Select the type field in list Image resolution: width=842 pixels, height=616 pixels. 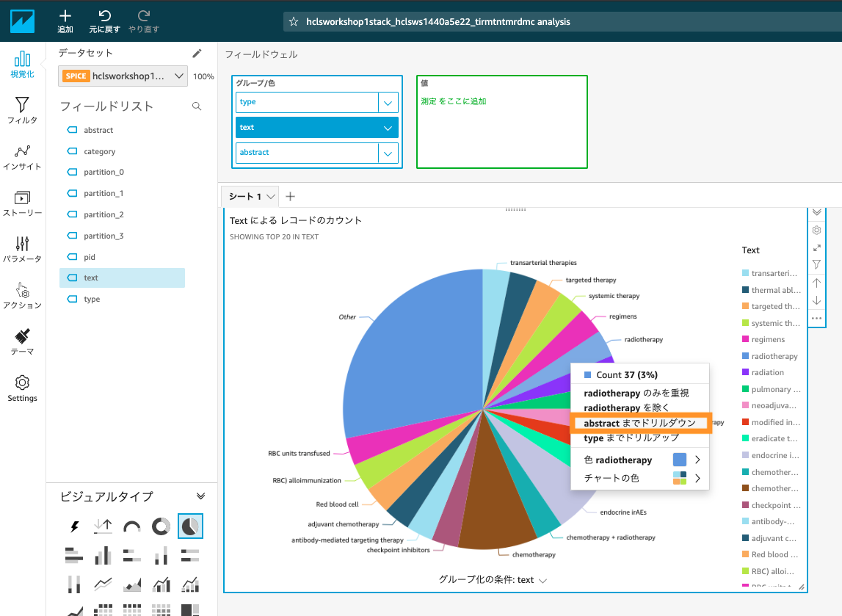coord(122,299)
